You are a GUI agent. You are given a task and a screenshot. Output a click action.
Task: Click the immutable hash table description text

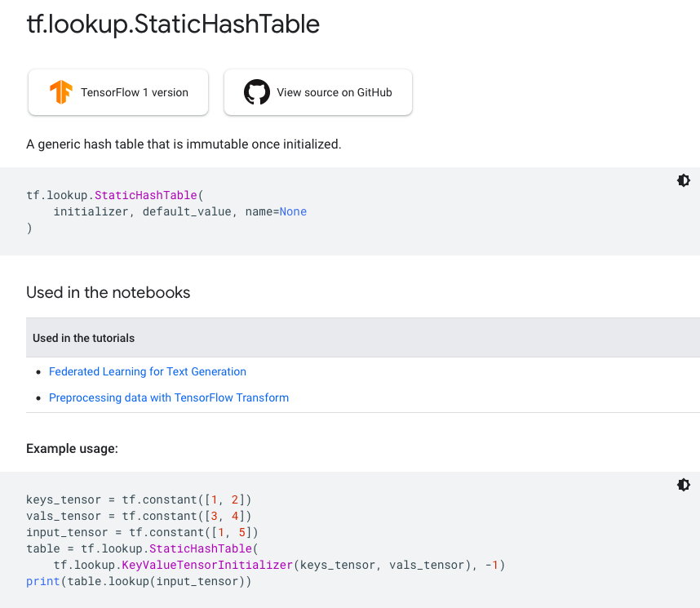point(184,144)
